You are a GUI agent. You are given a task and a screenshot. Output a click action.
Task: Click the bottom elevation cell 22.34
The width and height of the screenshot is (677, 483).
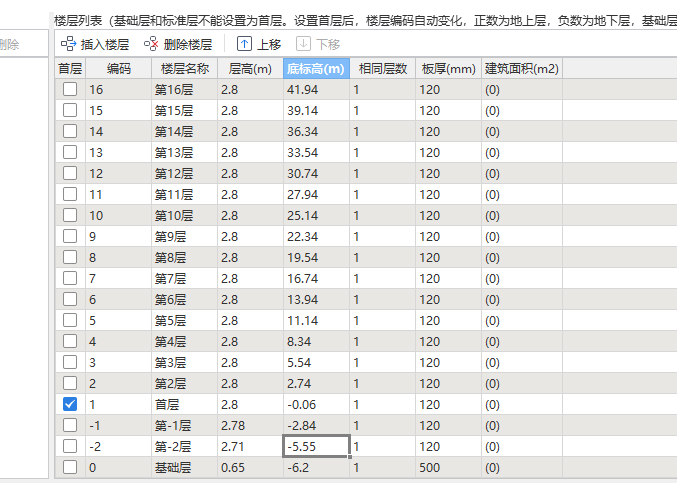(316, 237)
